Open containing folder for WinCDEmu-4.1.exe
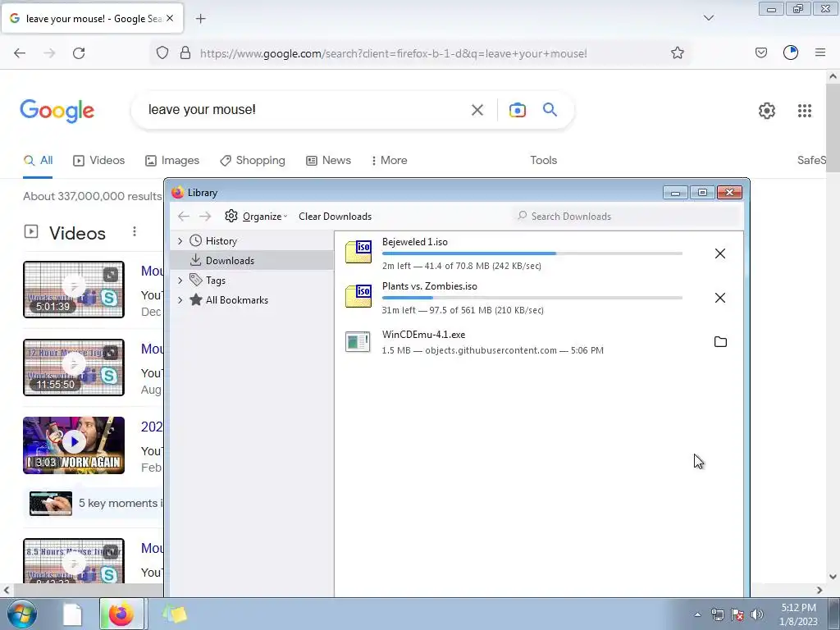840x630 pixels. (720, 342)
